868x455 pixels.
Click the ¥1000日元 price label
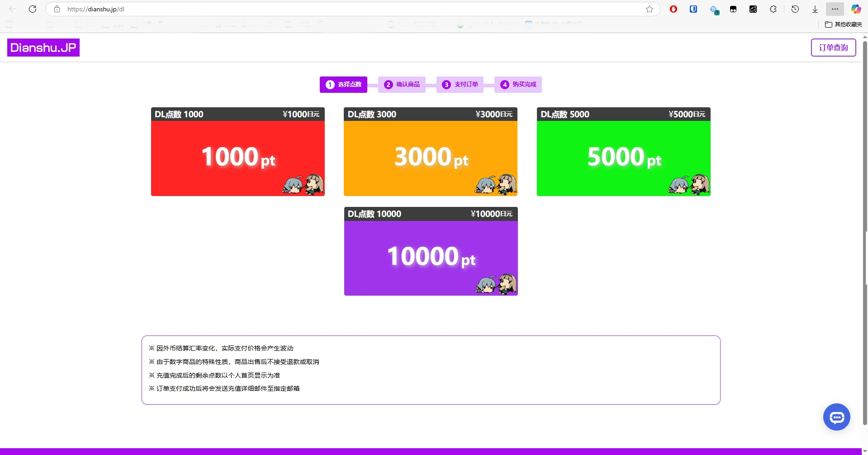coord(301,115)
